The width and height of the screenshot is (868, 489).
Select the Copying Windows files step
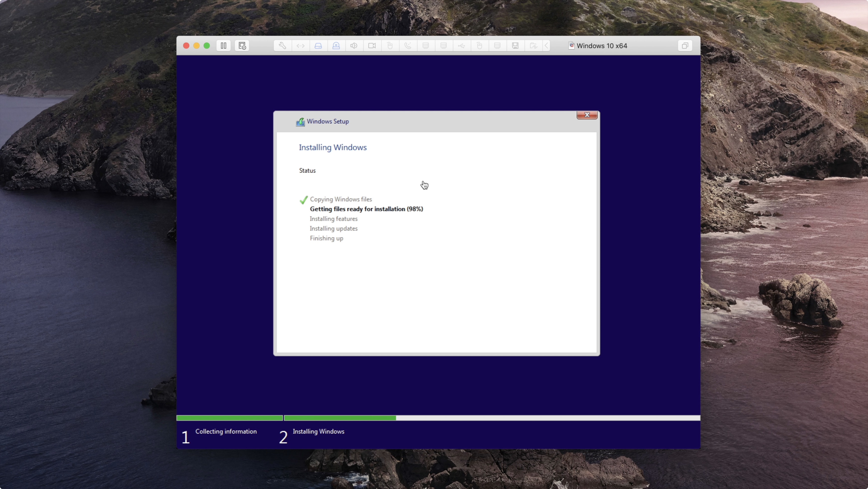click(341, 199)
